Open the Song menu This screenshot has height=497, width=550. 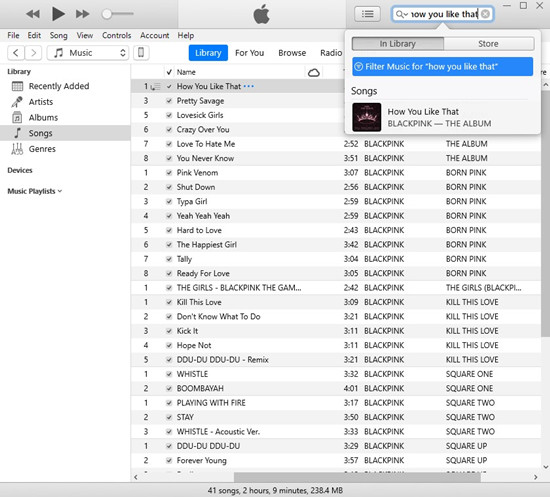pyautogui.click(x=58, y=35)
